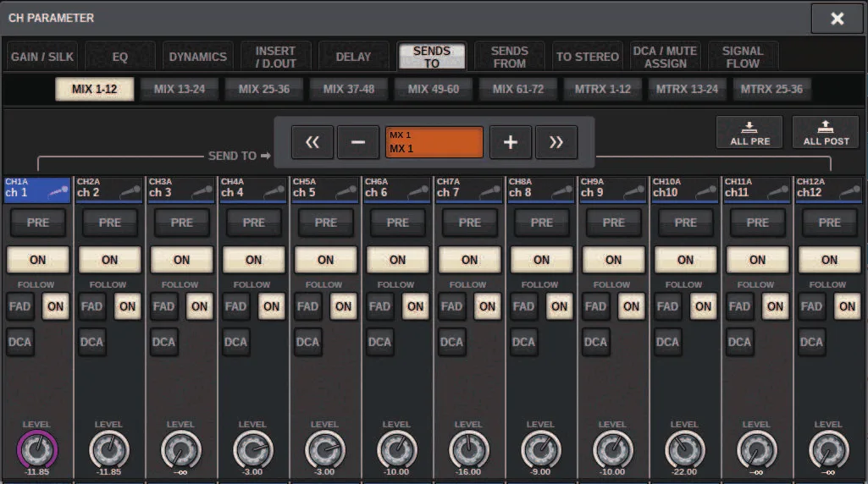
Task: Switch to DYNAMICS tab
Action: coord(197,57)
